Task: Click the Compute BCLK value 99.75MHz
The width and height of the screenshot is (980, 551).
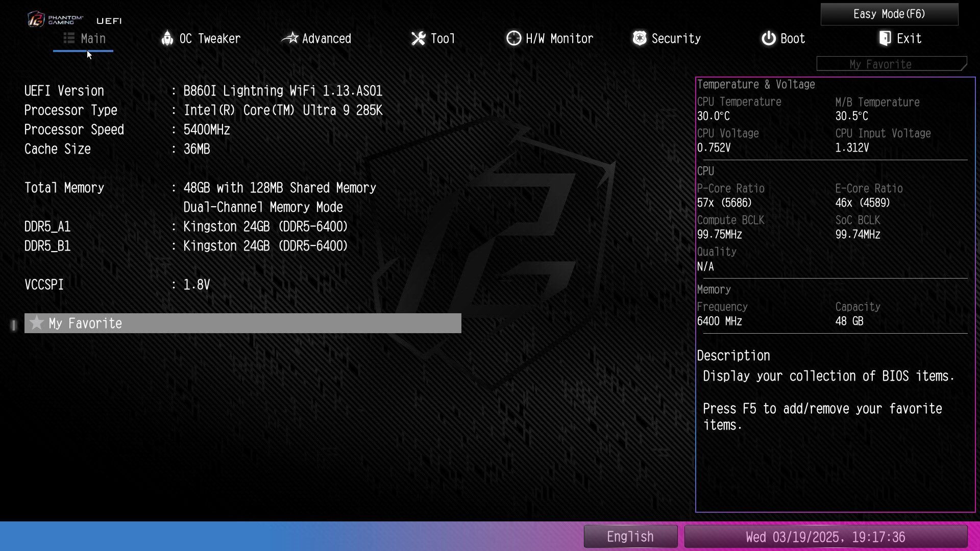Action: point(720,235)
